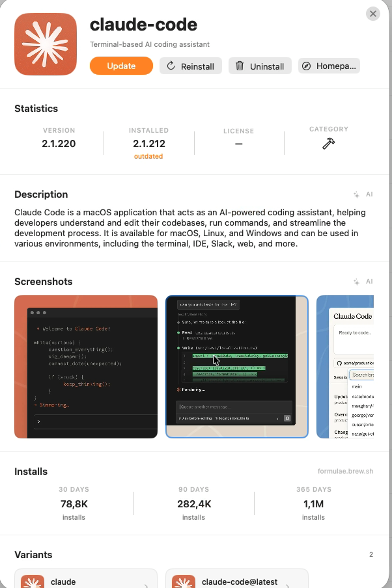Open the dark terminal diff screenshot
Viewport: 392px width, 588px height.
coord(237,367)
